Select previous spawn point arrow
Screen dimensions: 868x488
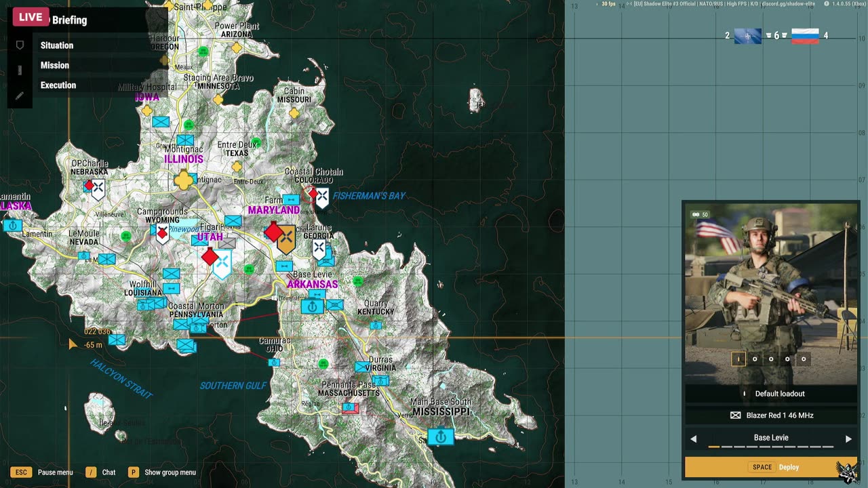point(694,439)
